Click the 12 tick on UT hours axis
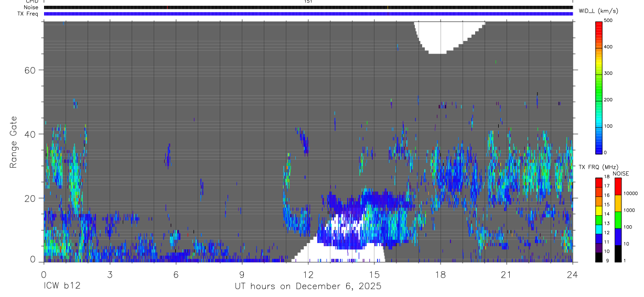Screen dimensions: 644x297 click(x=308, y=274)
